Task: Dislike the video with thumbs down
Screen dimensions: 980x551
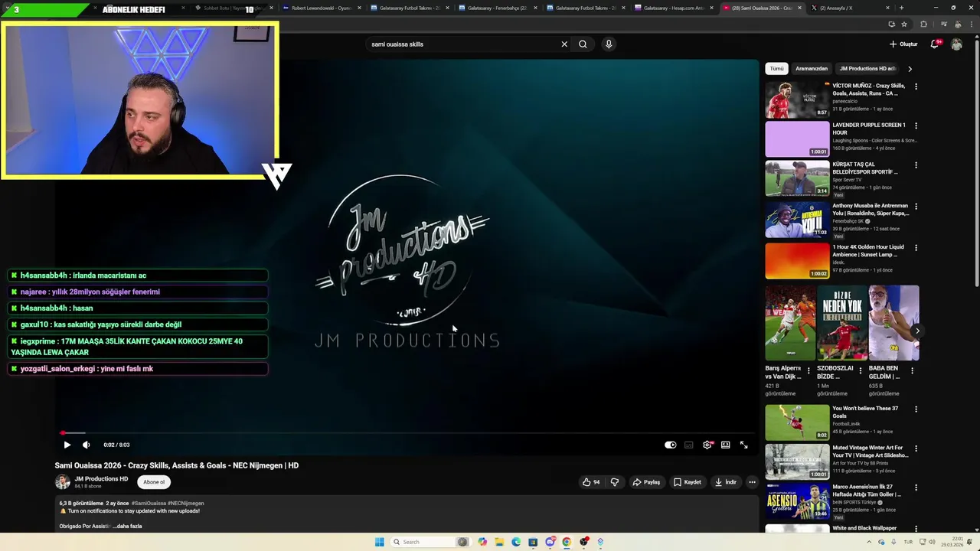Action: coord(614,482)
